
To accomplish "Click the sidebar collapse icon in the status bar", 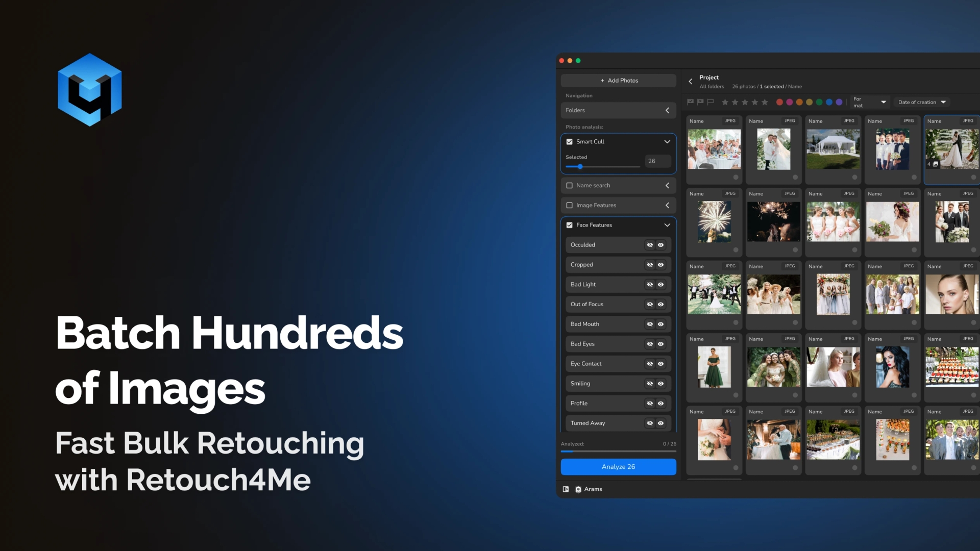I will [x=565, y=489].
